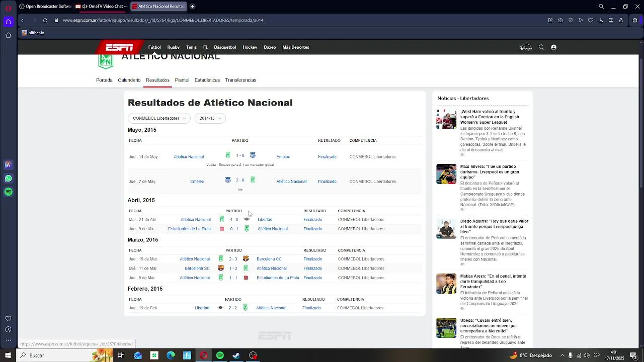The width and height of the screenshot is (644, 362).
Task: Open the Aria AI sidebar icon
Action: [x=8, y=165]
